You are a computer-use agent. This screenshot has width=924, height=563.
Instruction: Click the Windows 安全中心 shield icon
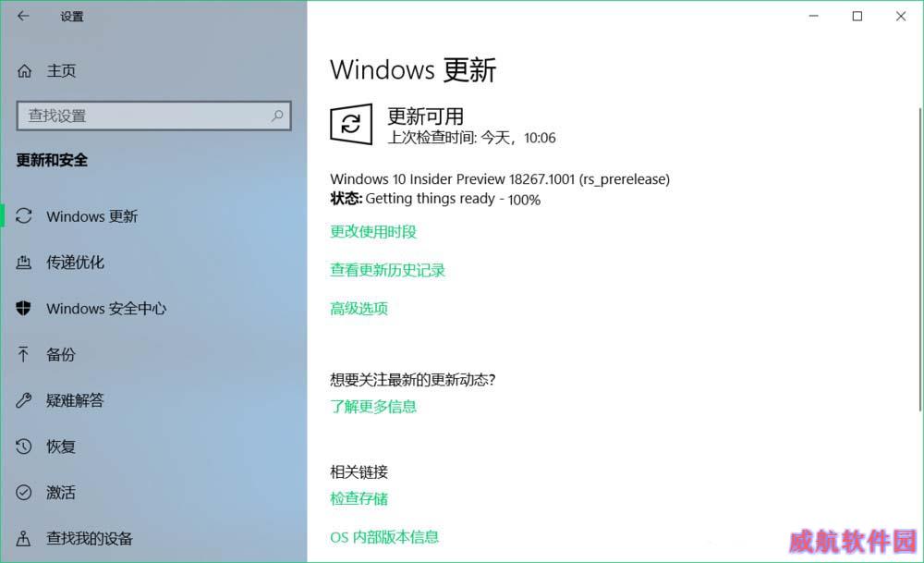click(x=24, y=308)
